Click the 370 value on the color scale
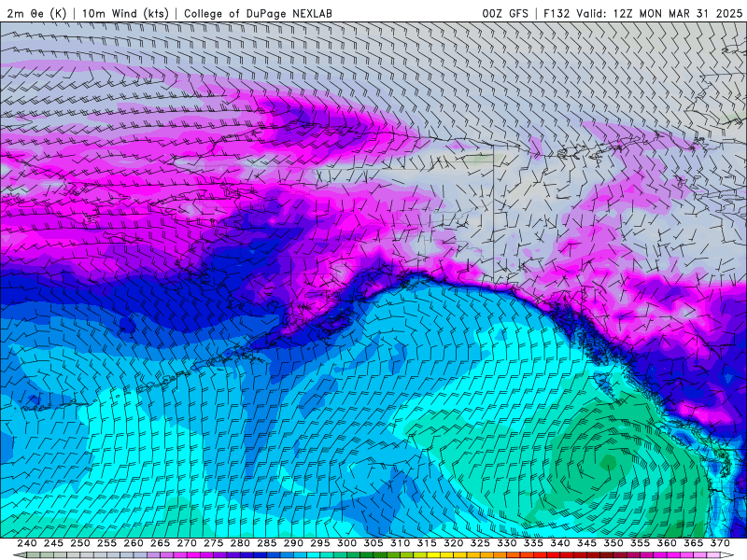Image resolution: width=747 pixels, height=560 pixels. click(x=720, y=543)
